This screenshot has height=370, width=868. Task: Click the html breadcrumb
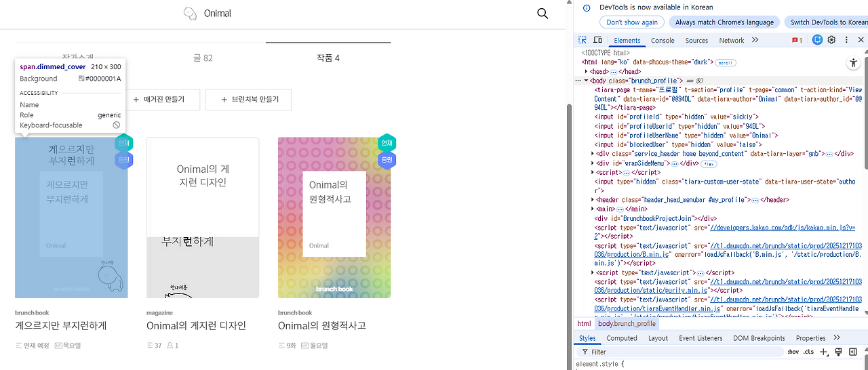(x=584, y=324)
